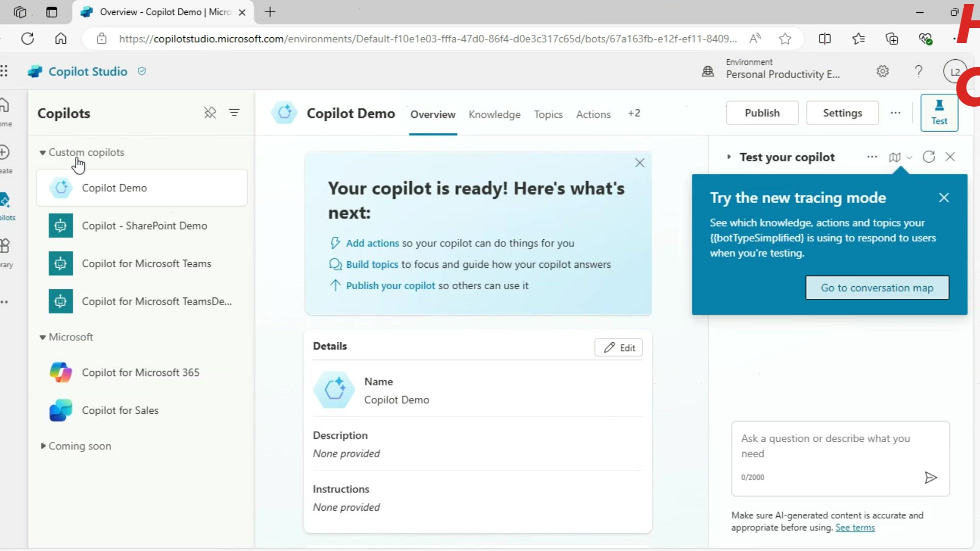Viewport: 980px width, 551px height.
Task: View site information lock icon
Action: click(x=102, y=39)
